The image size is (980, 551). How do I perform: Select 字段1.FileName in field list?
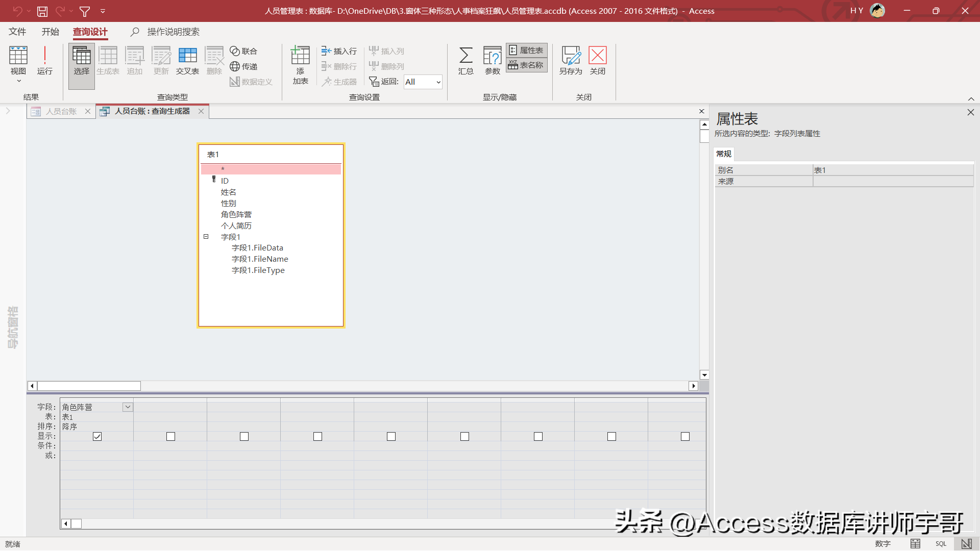[x=260, y=259]
